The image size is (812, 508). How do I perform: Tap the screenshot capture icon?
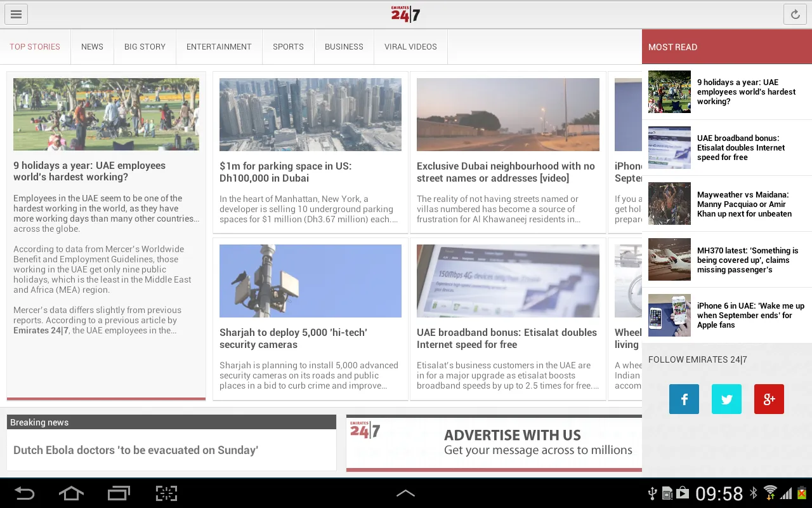click(166, 493)
